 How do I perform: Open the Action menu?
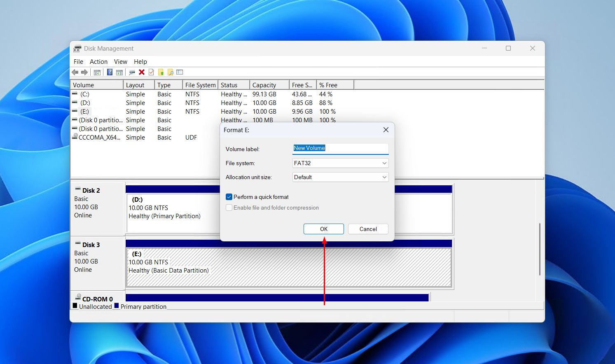tap(98, 62)
